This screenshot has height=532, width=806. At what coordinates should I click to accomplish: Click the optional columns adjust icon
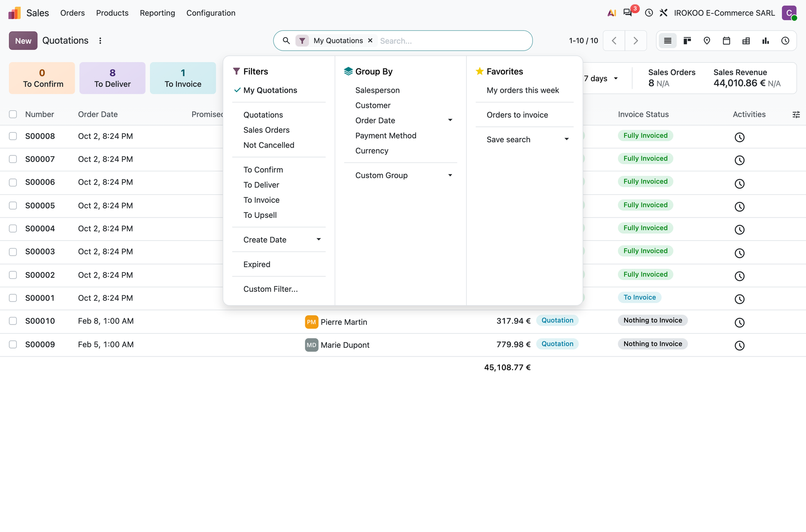796,115
